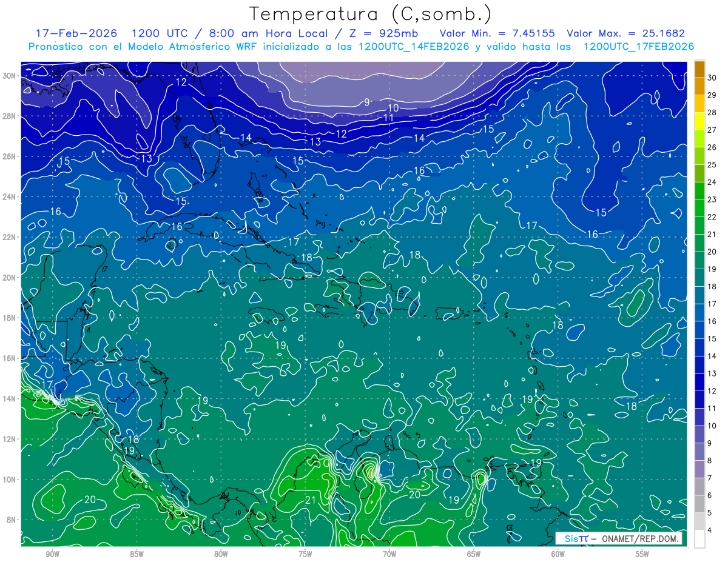Click the legend swatch between 17 and 18

[x=700, y=295]
